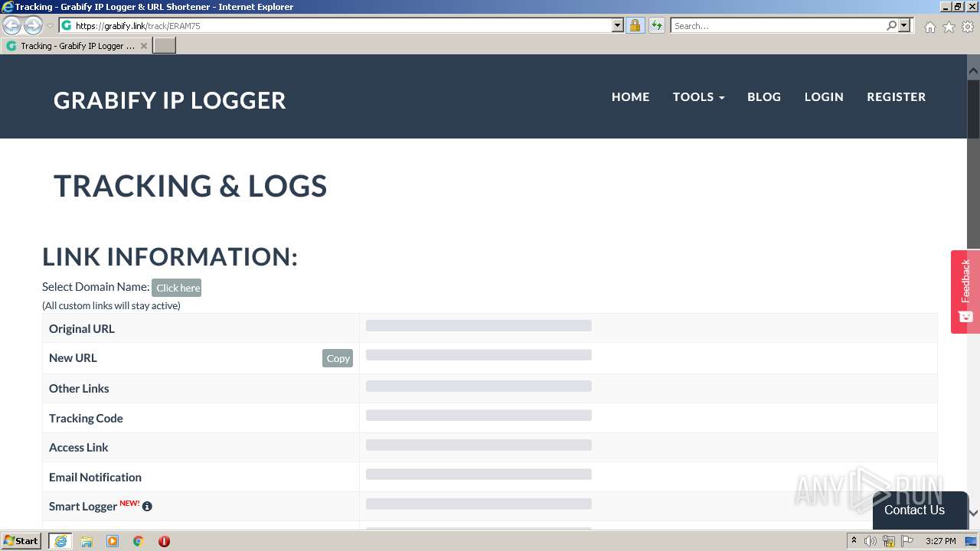
Task: Copy the New URL with Copy button
Action: click(338, 358)
